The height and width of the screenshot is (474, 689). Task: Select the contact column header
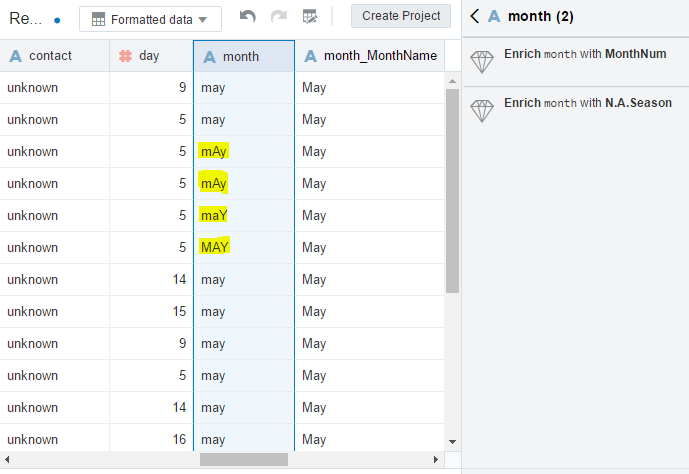(54, 56)
